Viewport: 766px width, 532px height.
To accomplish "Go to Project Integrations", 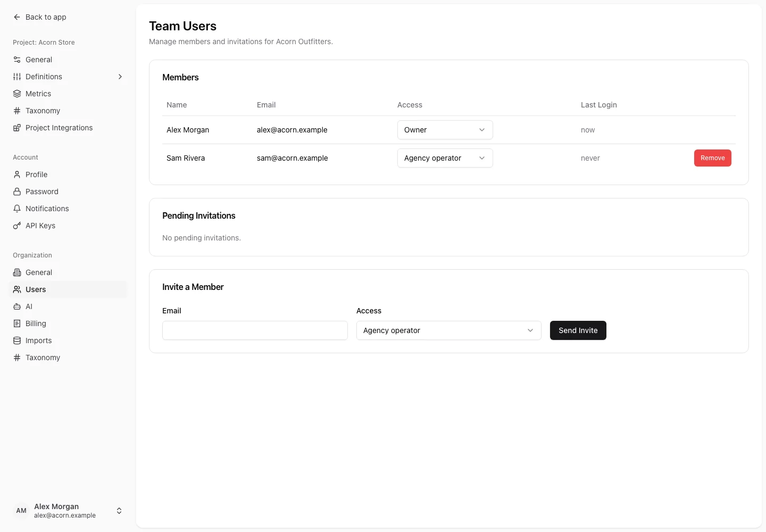I will 68,128.
